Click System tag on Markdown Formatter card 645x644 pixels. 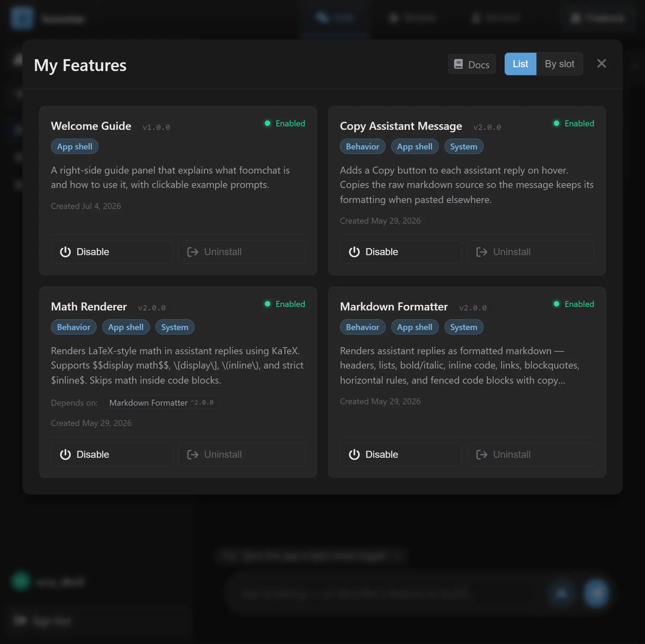[x=464, y=327]
